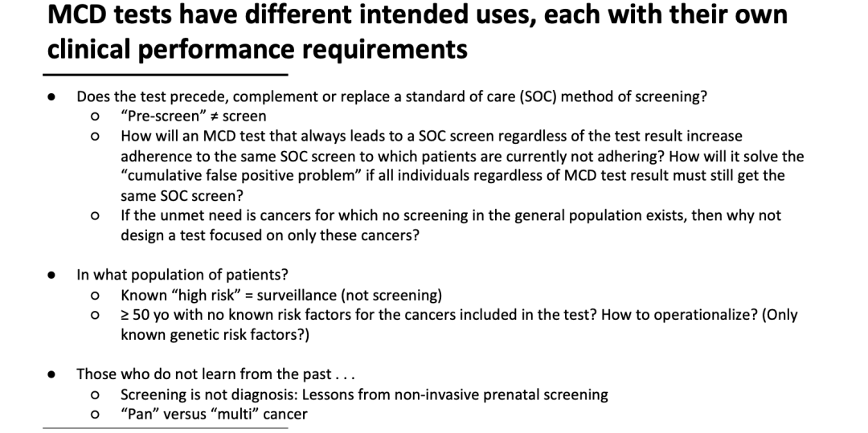Click the solid bullet before 'In what population'
Viewport: 868px width, 433px height.
coord(51,276)
